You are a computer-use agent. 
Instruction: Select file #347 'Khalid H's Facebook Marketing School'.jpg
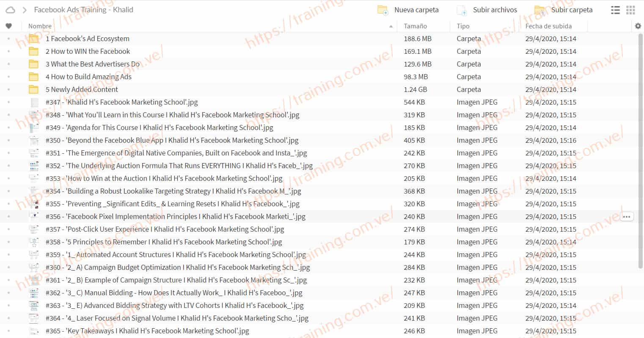[122, 102]
